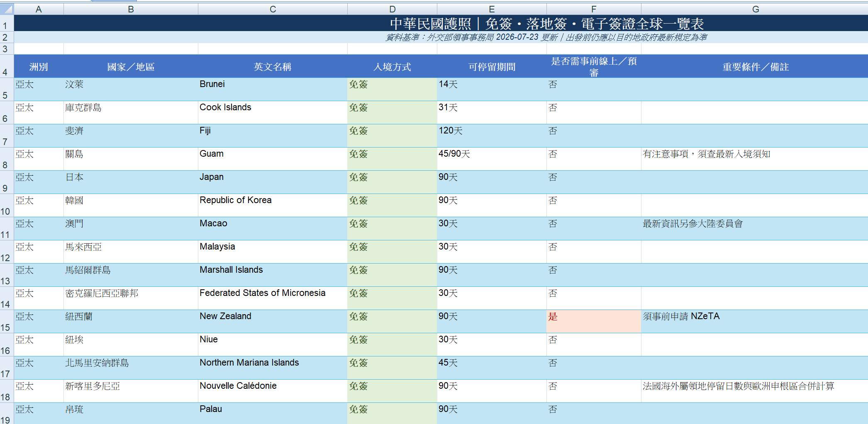Select row 15 header
The height and width of the screenshot is (424, 868).
click(7, 321)
